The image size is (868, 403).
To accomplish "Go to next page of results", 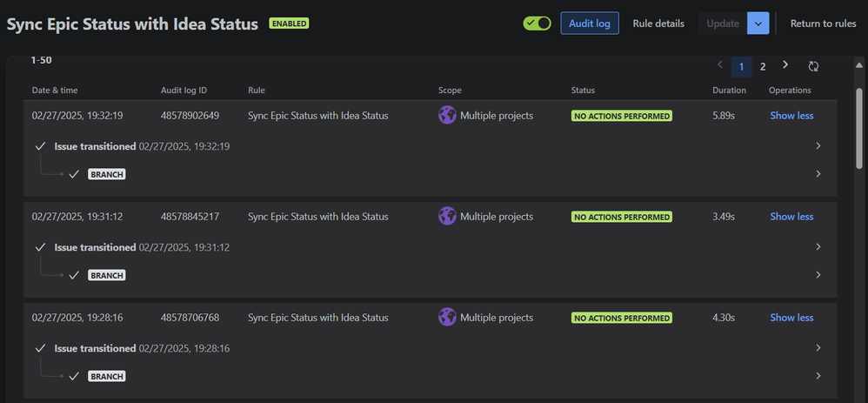I will (x=785, y=65).
